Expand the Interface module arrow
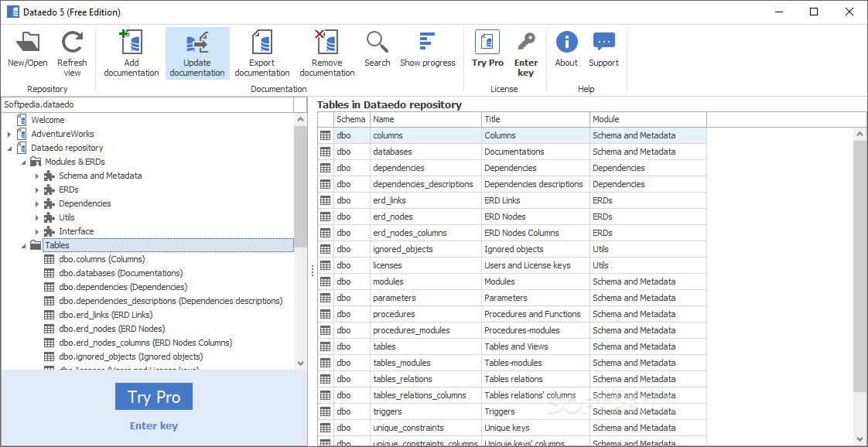The image size is (868, 447). (x=37, y=231)
